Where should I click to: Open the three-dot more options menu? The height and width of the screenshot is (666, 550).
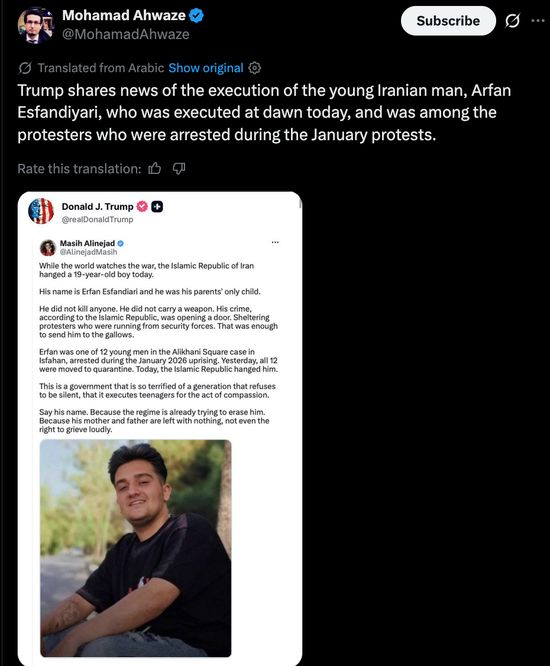click(538, 20)
